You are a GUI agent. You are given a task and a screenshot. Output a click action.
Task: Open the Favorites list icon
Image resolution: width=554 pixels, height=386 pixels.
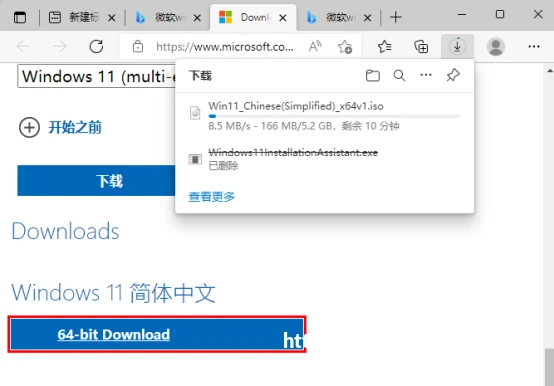(x=384, y=46)
